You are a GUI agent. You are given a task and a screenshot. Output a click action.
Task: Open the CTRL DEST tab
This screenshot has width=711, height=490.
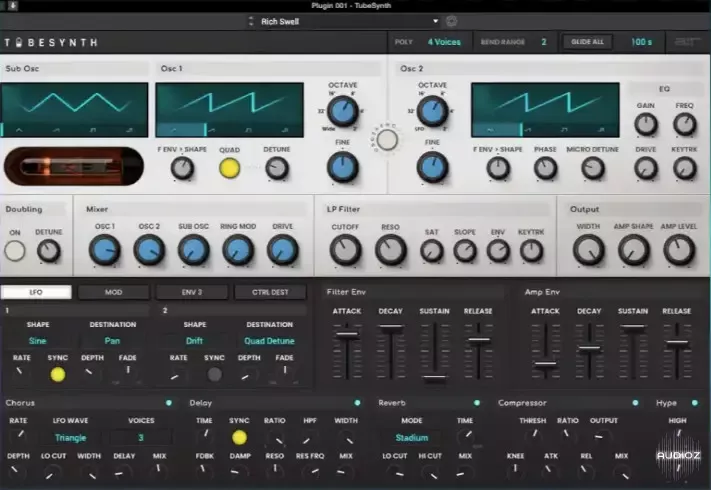pyautogui.click(x=270, y=292)
